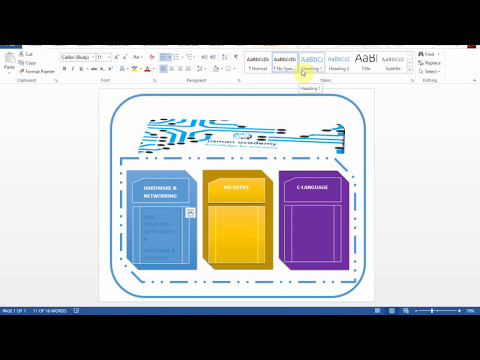Copy the selection to the clipboard
The height and width of the screenshot is (360, 480).
27,63
